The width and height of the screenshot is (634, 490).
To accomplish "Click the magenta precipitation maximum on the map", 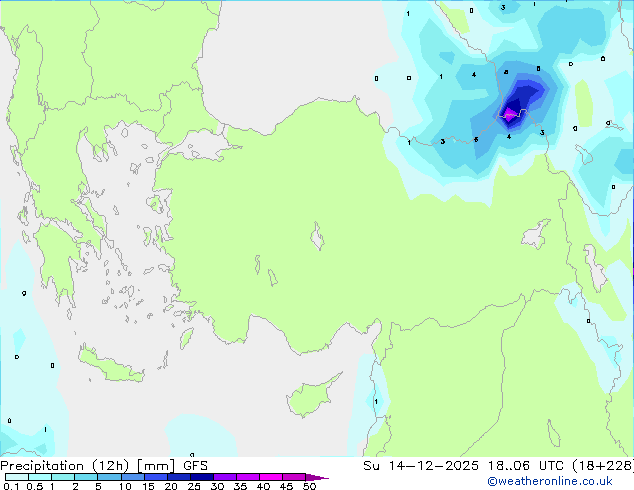I will point(509,113).
